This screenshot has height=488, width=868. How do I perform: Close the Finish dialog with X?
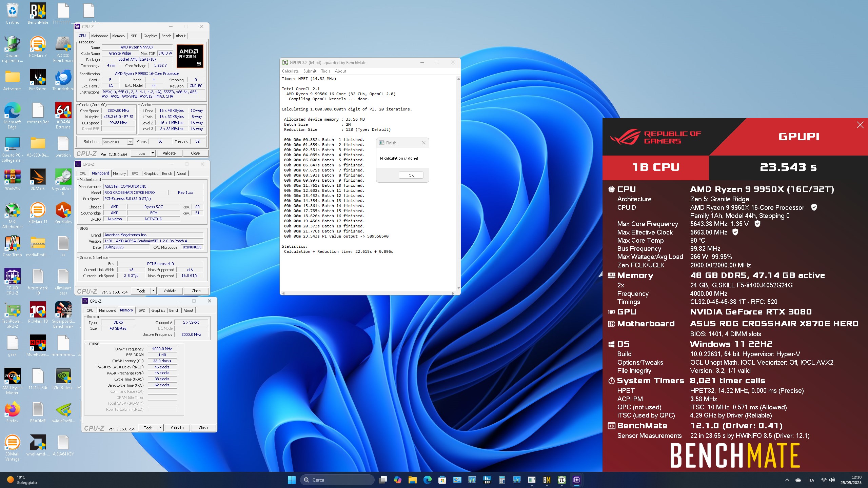point(423,143)
